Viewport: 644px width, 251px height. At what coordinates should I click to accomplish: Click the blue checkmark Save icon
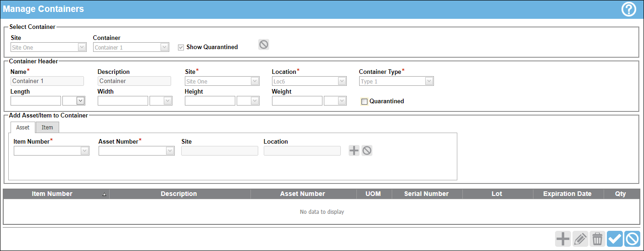(615, 239)
